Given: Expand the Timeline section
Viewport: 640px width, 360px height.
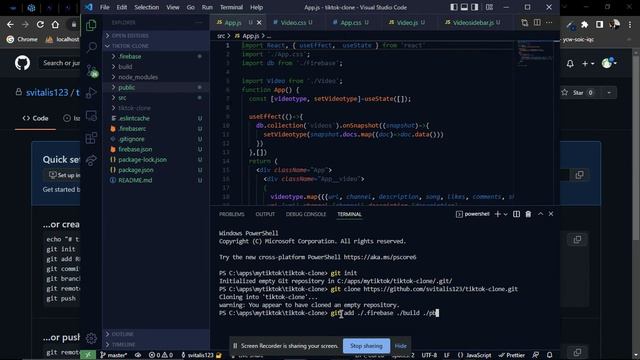Looking at the screenshot, I should 156,344.
